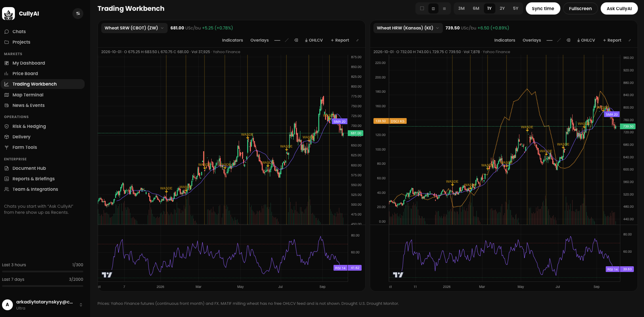
Task: Select the two-column chart layout icon
Action: click(x=433, y=8)
